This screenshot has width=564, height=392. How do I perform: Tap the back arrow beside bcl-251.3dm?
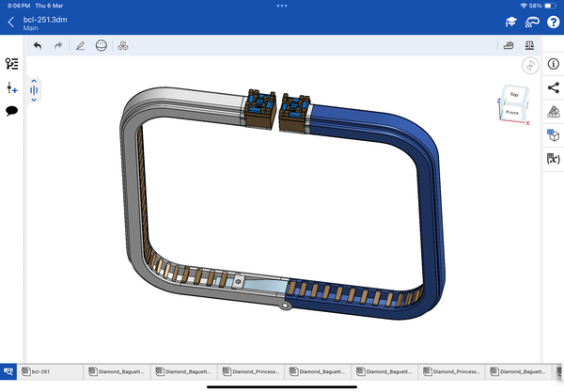coord(10,21)
